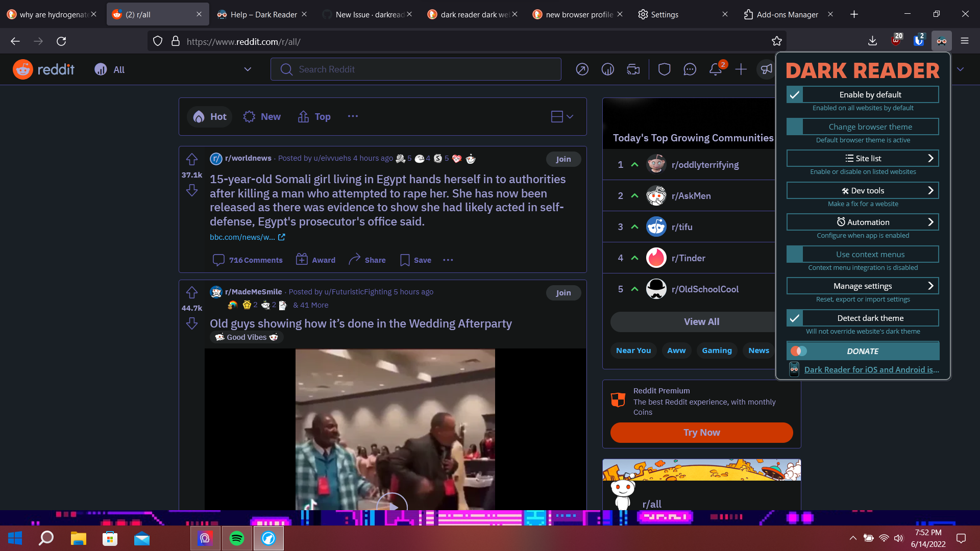Open the Dark Reader extension toolbar icon
Viewport: 980px width, 551px height.
[941, 41]
